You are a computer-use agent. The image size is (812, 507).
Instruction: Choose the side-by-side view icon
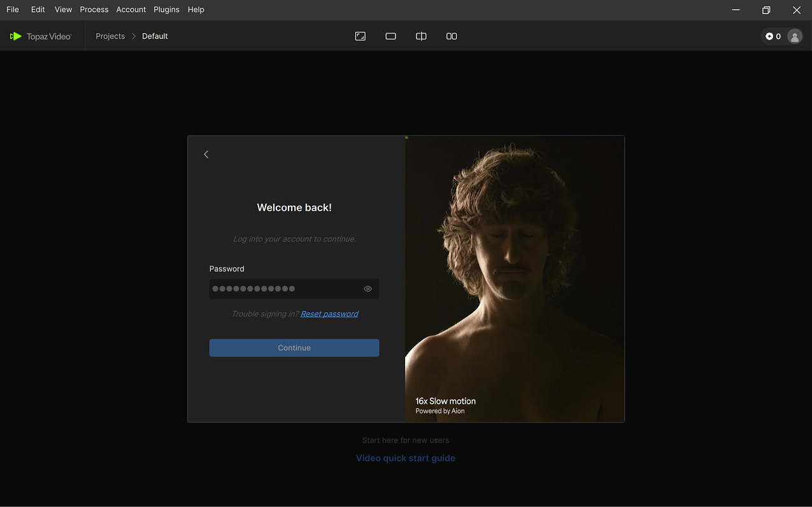click(452, 36)
